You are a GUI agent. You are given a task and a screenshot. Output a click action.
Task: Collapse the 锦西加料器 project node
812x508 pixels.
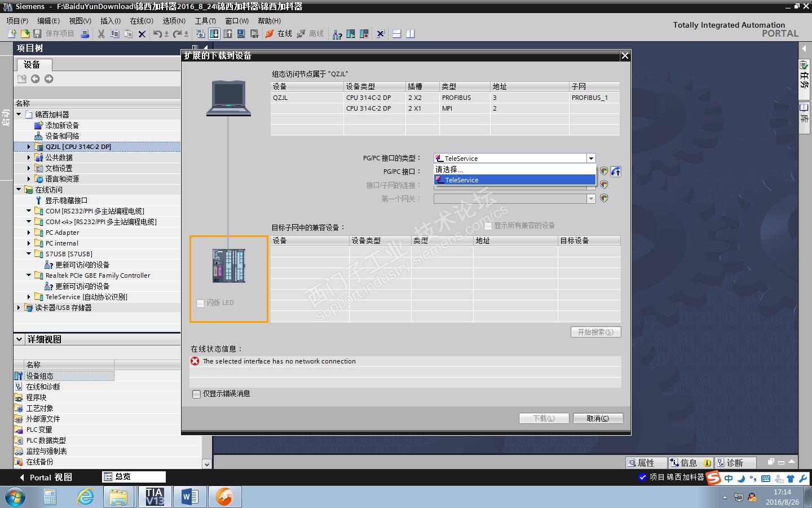19,115
